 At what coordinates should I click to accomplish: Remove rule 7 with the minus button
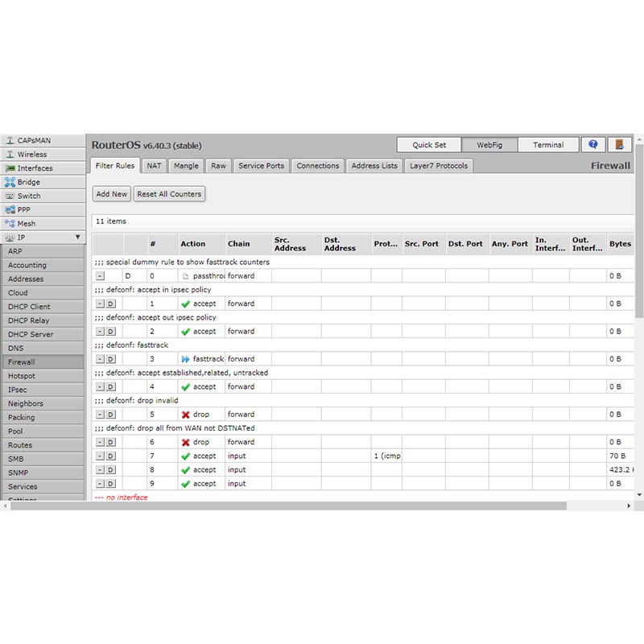pos(100,456)
